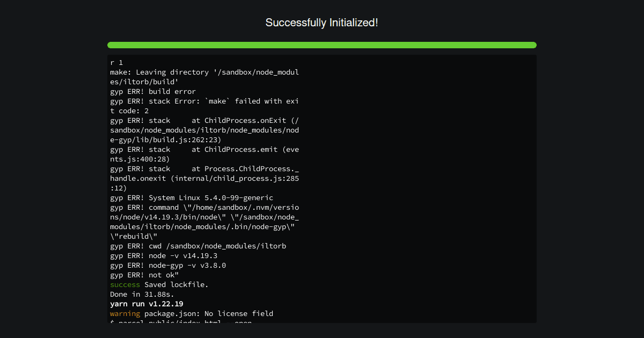Click the "node-gyp -v v3.8.0" line
The width and height of the screenshot is (644, 338).
168,265
